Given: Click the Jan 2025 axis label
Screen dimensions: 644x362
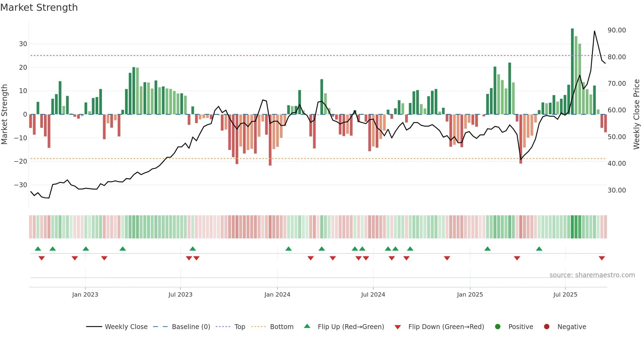Looking at the screenshot, I should coord(470,294).
